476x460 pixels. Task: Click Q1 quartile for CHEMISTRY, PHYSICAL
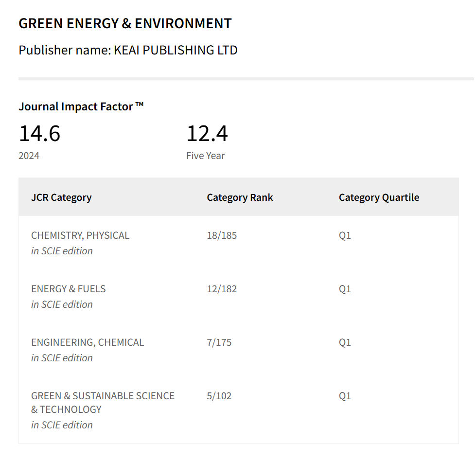pos(345,235)
